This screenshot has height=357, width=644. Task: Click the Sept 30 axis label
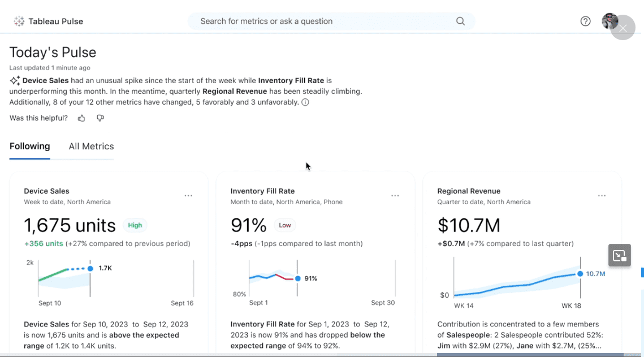click(383, 303)
